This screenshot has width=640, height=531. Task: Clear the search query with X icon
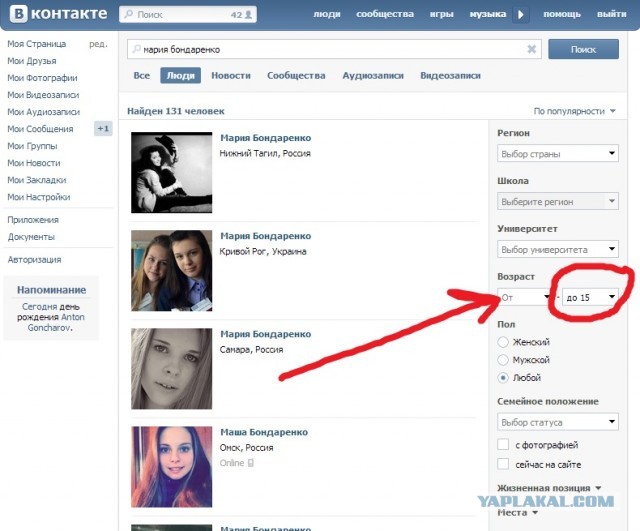532,49
